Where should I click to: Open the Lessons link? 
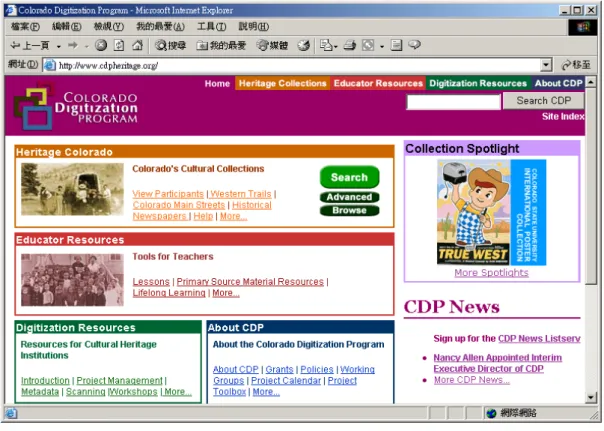[x=151, y=282]
